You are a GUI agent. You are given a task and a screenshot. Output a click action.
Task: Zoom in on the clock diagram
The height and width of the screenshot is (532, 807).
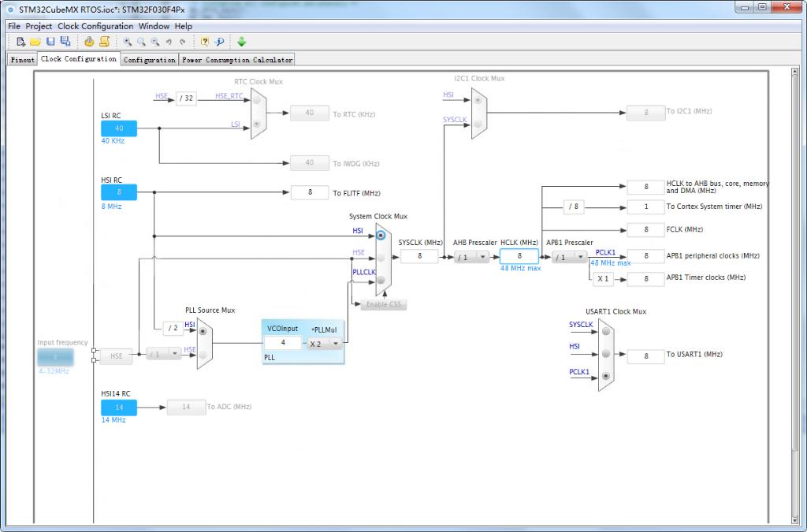[127, 42]
